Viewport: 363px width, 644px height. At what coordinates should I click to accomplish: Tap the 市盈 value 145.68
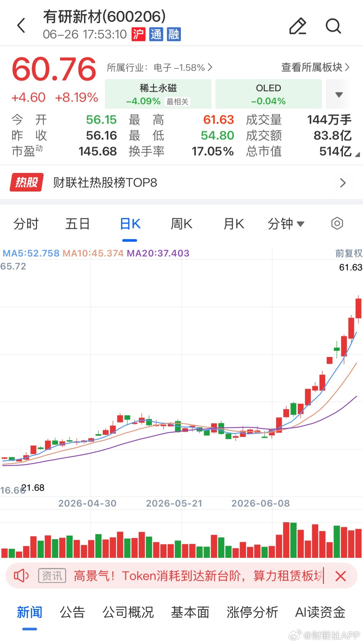(x=97, y=151)
